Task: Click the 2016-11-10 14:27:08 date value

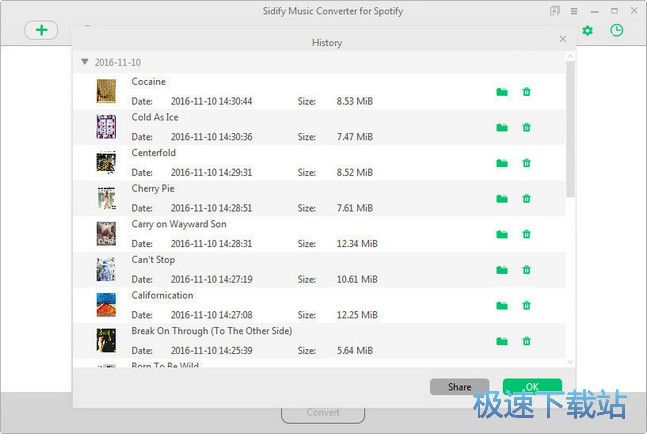Action: tap(211, 315)
